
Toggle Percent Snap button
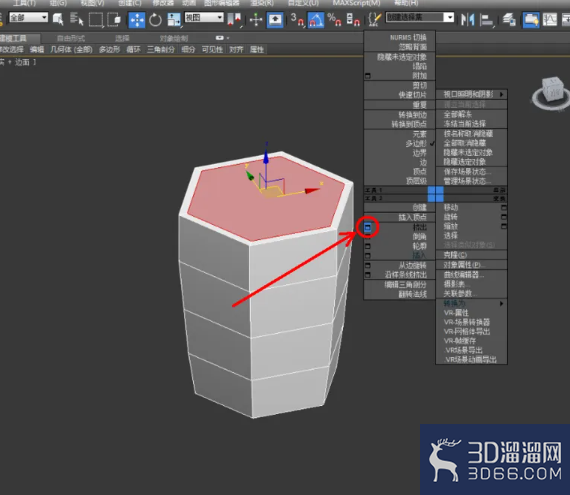(x=334, y=20)
